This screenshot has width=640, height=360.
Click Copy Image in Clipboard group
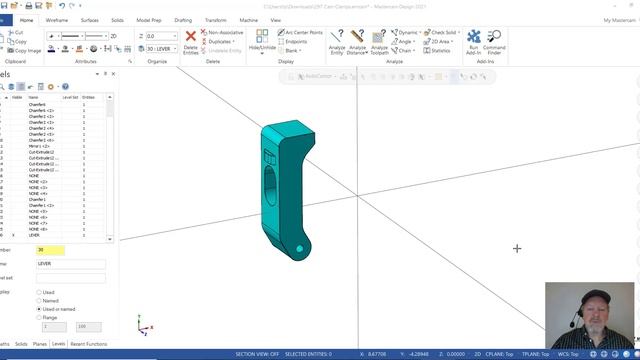pos(24,51)
